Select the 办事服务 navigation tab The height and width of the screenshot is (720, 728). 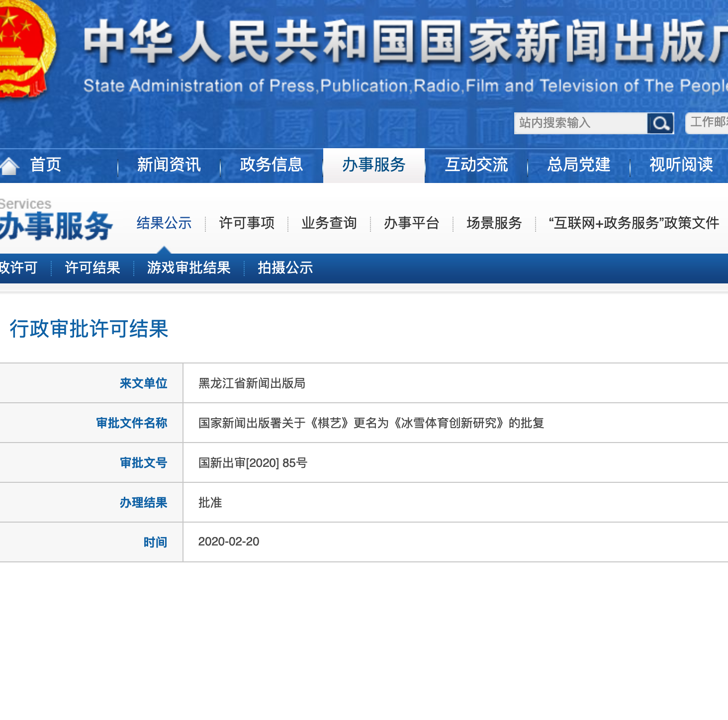(x=374, y=165)
